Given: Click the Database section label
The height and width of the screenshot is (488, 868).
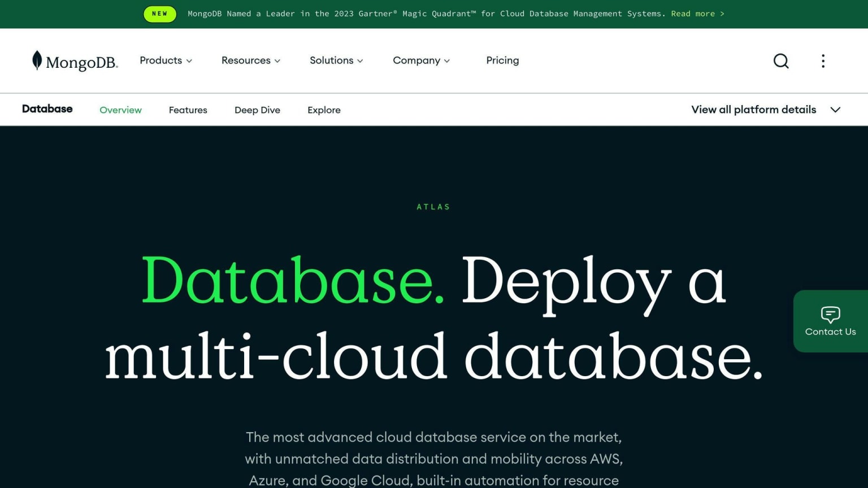Looking at the screenshot, I should [47, 109].
